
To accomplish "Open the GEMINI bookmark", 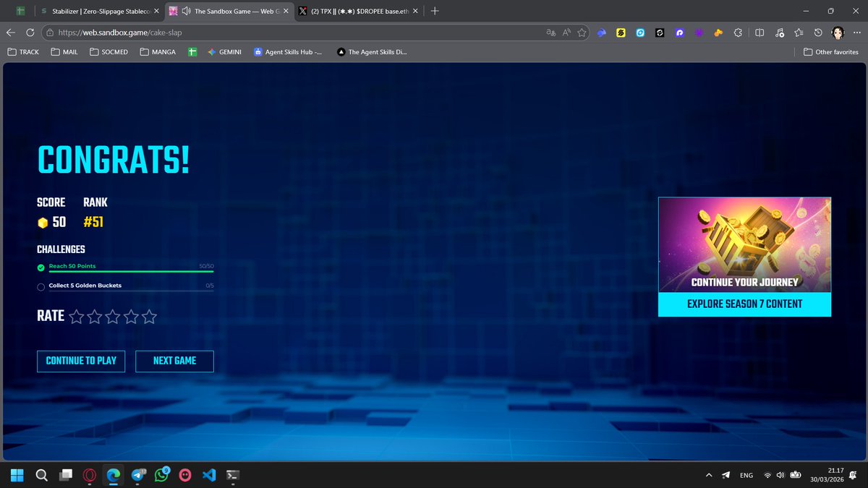I will [x=224, y=52].
